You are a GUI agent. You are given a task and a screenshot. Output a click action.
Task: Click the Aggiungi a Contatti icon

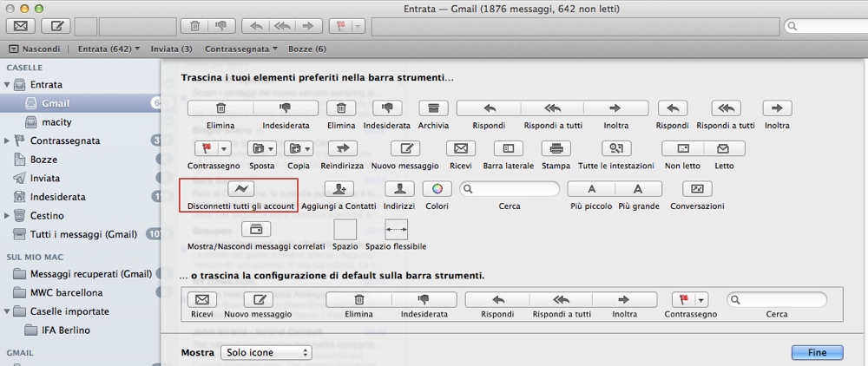339,189
